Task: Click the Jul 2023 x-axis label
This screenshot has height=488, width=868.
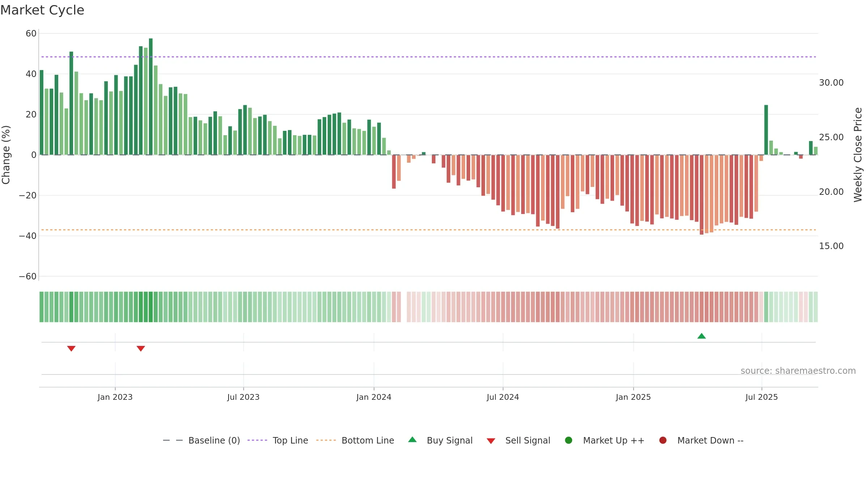Action: coord(243,397)
